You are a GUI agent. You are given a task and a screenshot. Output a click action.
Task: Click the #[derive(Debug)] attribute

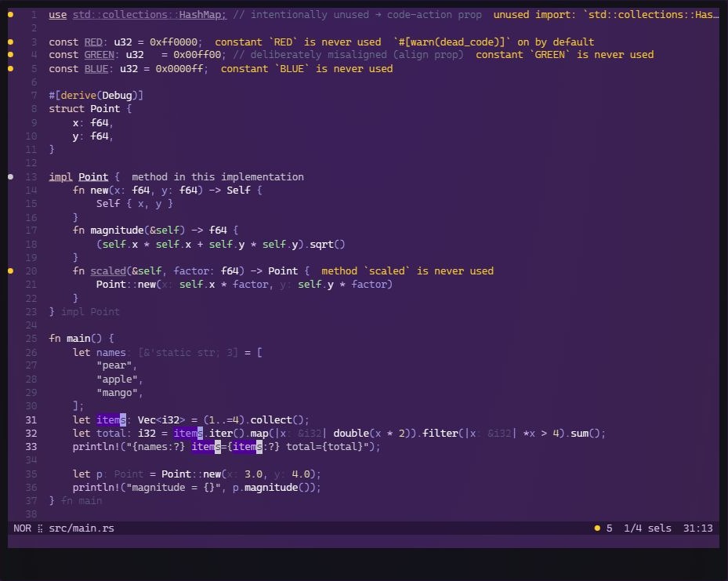click(x=96, y=96)
